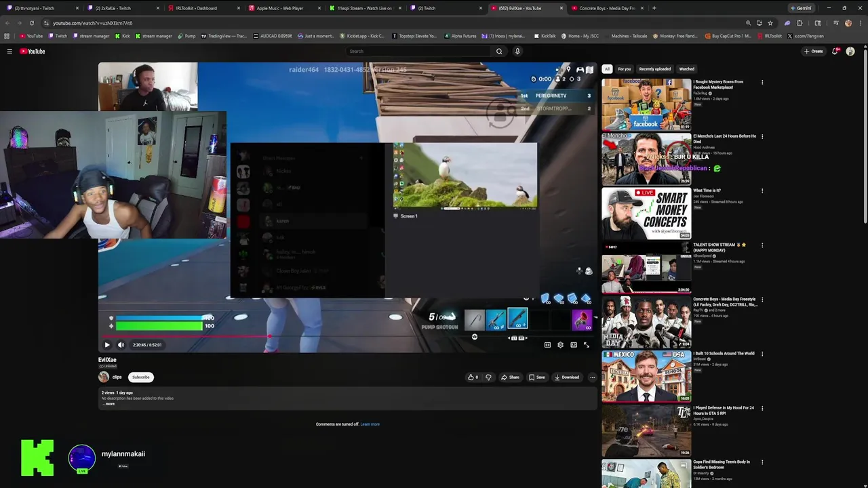Enter full screen mode
The image size is (868, 488).
point(587,345)
